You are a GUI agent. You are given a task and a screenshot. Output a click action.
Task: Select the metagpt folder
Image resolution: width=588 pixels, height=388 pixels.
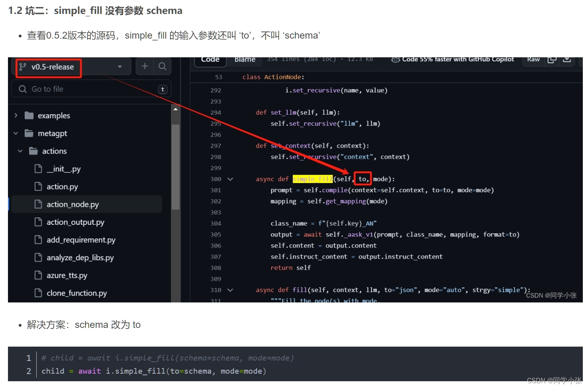[52, 133]
